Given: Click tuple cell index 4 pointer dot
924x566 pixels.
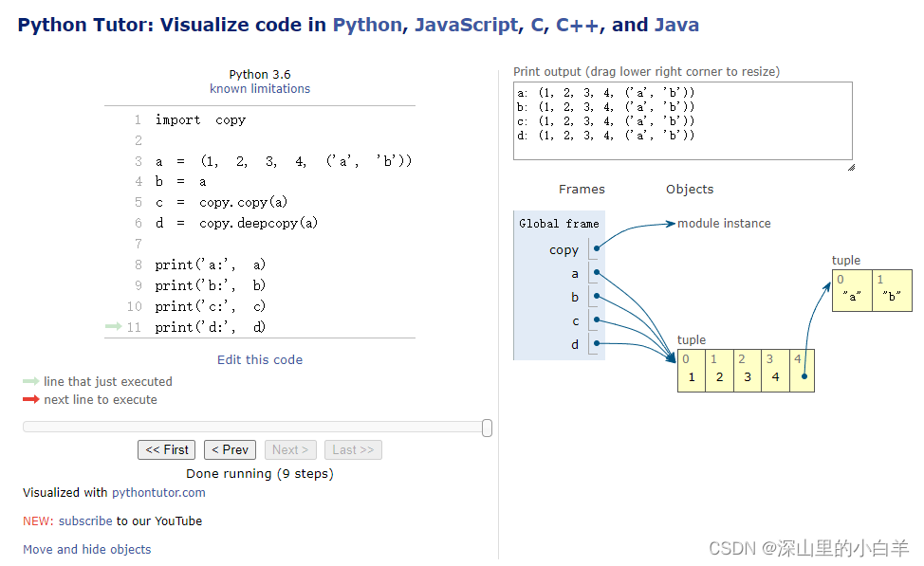Looking at the screenshot, I should pos(804,375).
